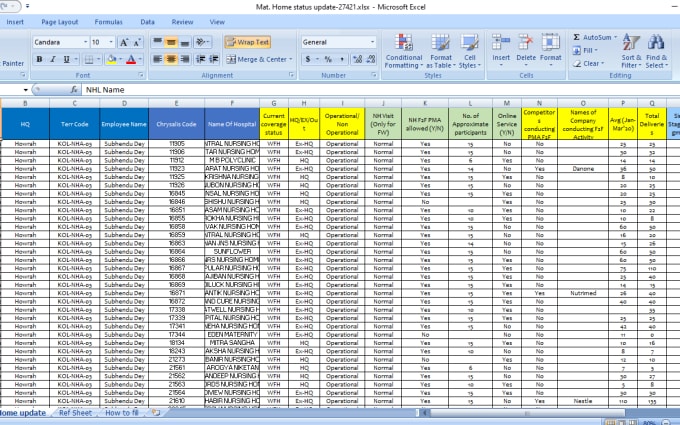The image size is (680, 425).
Task: Click Format Painter button
Action: click(11, 64)
